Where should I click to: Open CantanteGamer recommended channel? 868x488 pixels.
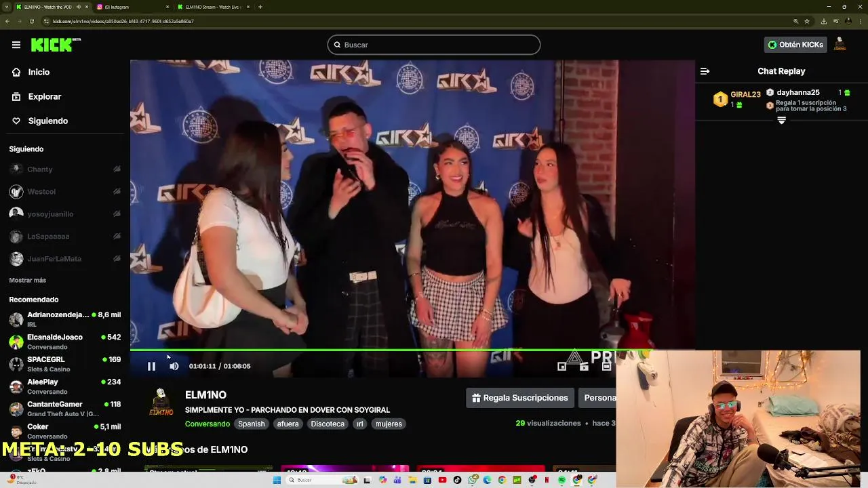65,409
